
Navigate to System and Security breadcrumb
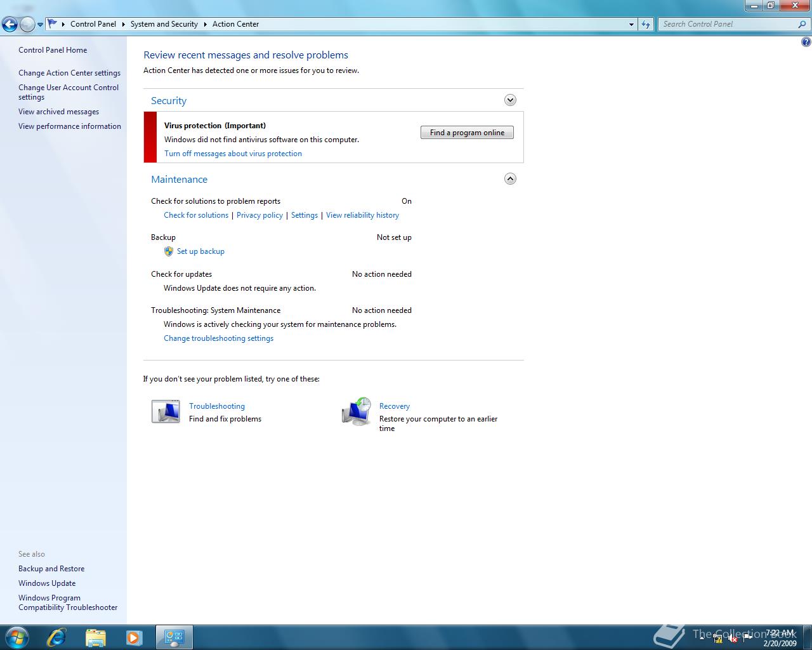pos(164,24)
